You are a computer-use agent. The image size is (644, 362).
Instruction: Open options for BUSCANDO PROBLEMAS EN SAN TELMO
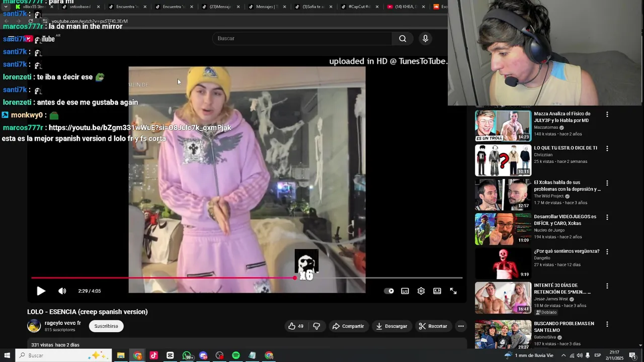[x=607, y=324]
